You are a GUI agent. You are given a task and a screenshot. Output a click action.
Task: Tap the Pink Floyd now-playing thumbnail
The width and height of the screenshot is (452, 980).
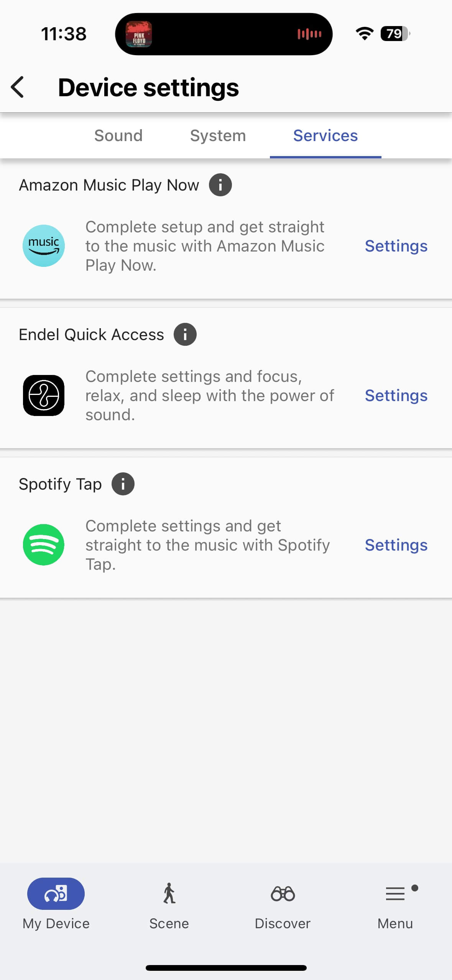(139, 34)
